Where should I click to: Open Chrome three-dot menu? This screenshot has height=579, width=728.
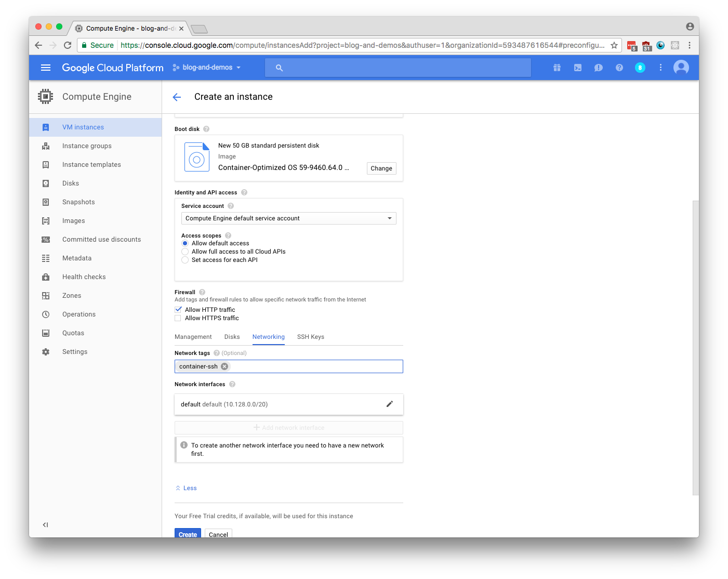690,45
